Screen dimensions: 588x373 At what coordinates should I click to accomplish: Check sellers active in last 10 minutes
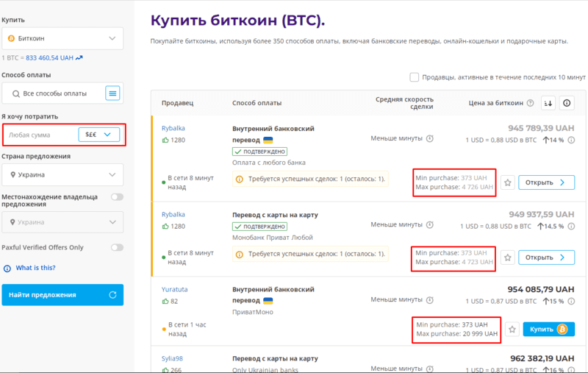click(414, 77)
